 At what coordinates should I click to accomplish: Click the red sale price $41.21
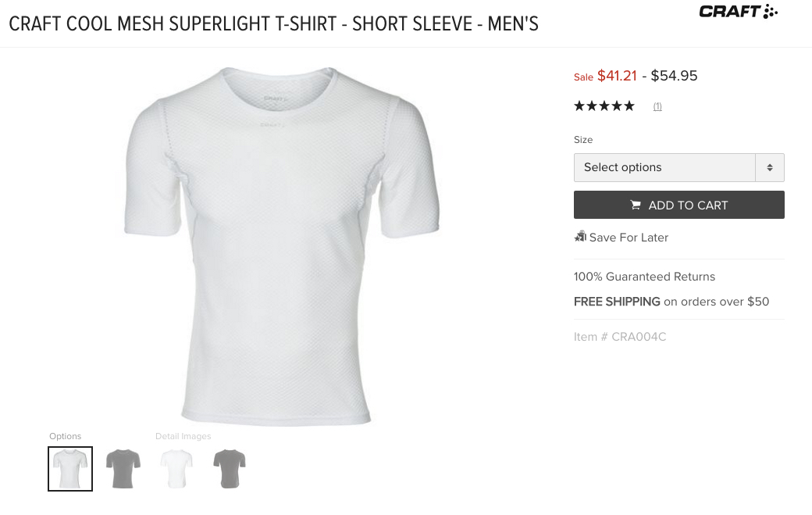617,76
